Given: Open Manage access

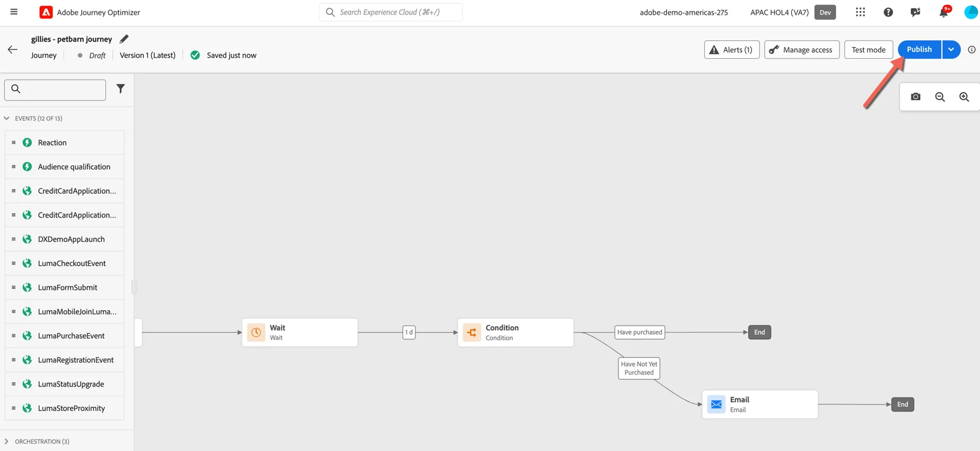Looking at the screenshot, I should pyautogui.click(x=802, y=49).
